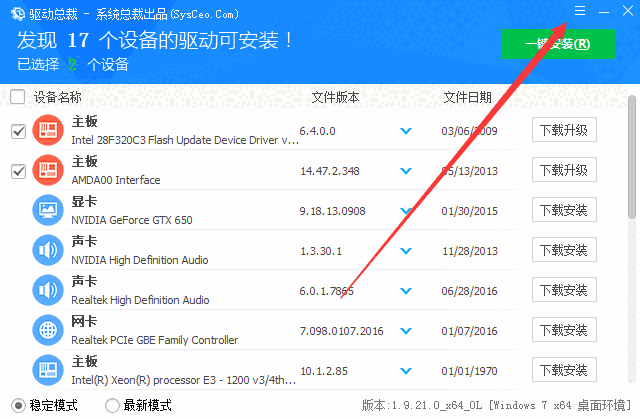The width and height of the screenshot is (640, 419).
Task: Expand version dropdown for 14.47.2.348
Action: (406, 171)
